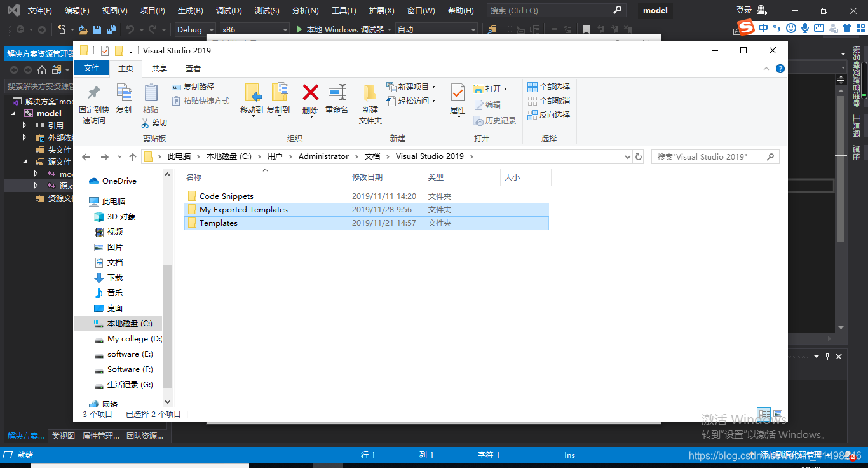Click the red Delete (删除) icon

(310, 93)
